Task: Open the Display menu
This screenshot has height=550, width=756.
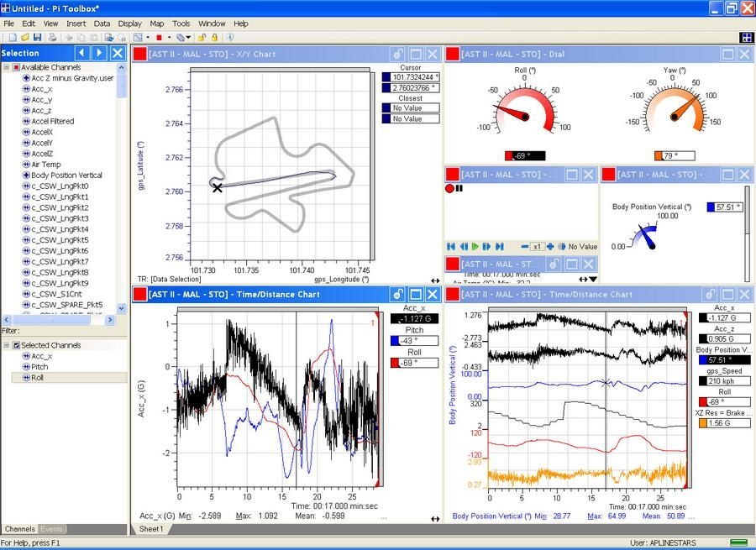Action: [x=129, y=24]
